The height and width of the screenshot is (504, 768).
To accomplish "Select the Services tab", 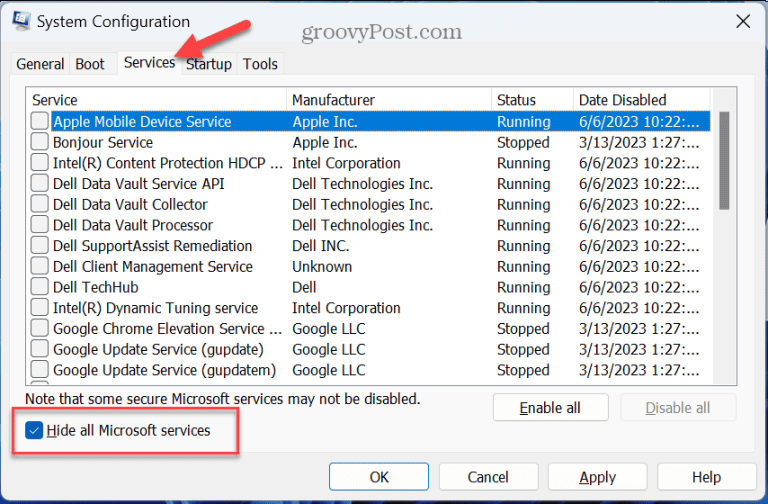I will pos(149,62).
